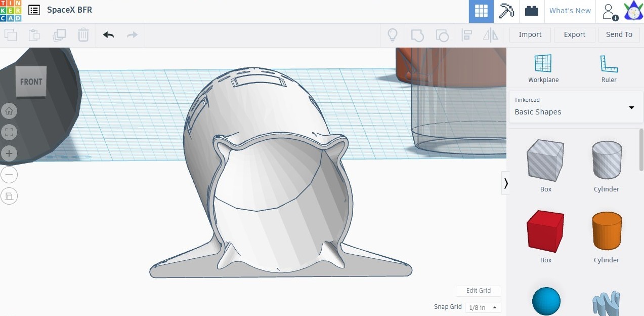This screenshot has height=316, width=644.
Task: Collapse the shapes panel with the chevron
Action: coord(506,183)
